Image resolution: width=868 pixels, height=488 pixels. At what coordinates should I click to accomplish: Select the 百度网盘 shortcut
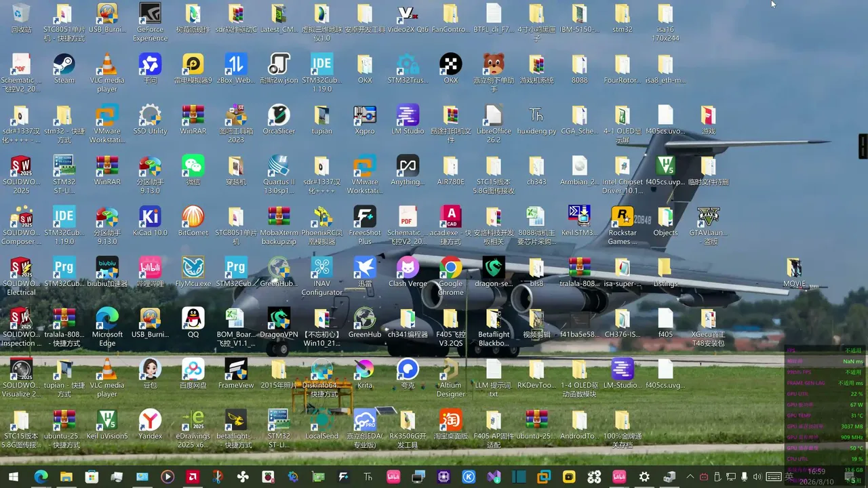point(193,374)
